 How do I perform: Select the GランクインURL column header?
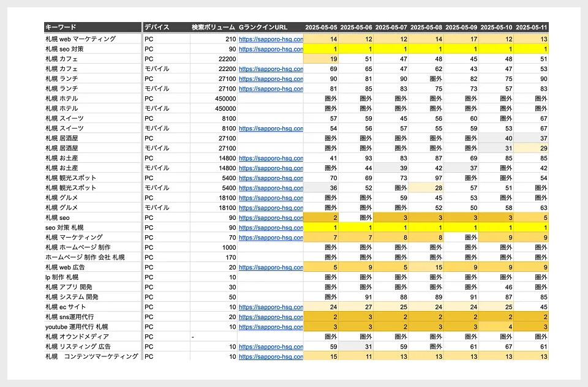[263, 28]
